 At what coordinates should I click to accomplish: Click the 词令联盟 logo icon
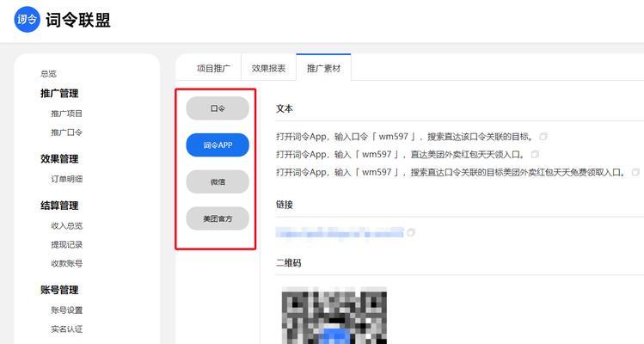tap(28, 19)
